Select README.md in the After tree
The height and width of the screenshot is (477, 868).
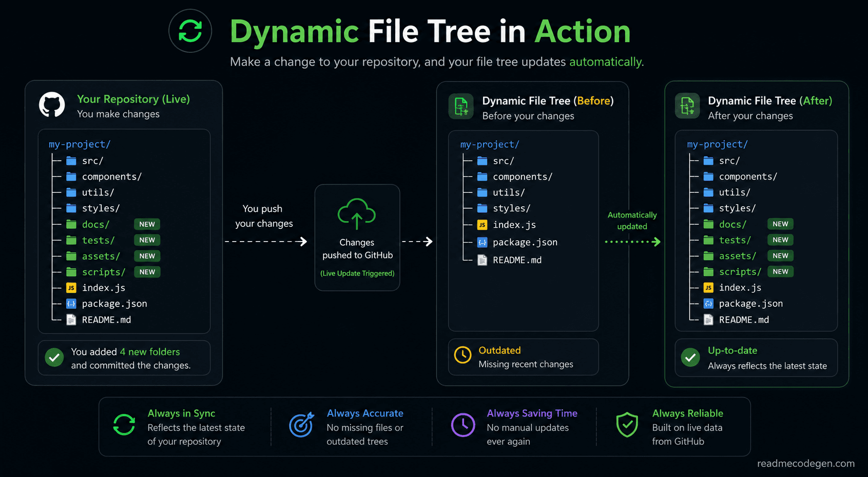(x=744, y=320)
